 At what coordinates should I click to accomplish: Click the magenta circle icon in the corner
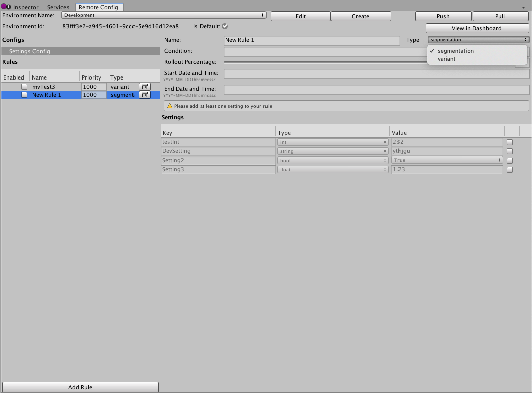point(4,7)
